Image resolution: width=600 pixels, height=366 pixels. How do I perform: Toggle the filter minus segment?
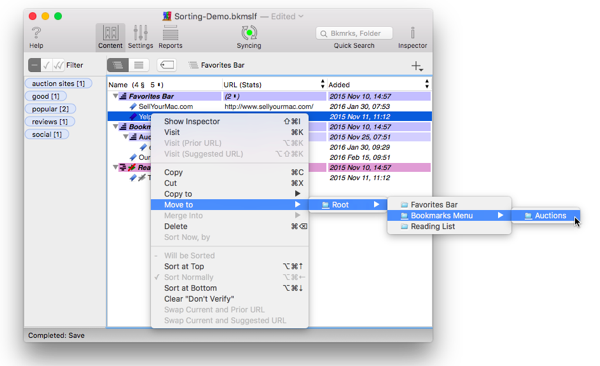(34, 65)
